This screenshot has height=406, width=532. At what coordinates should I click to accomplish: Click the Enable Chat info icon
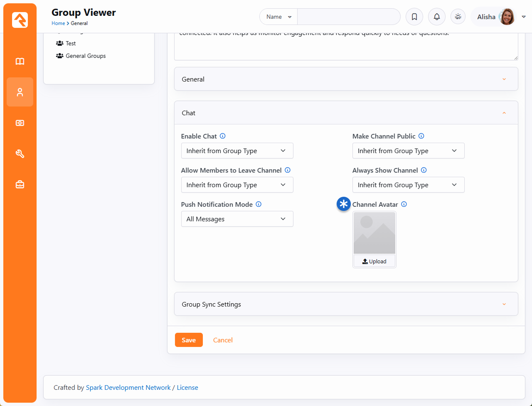pos(223,136)
